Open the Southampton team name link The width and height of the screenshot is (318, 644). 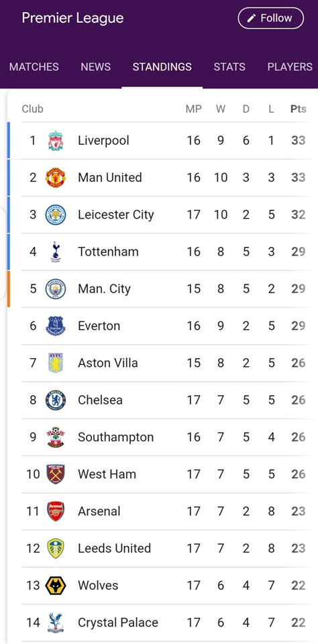pos(116,437)
